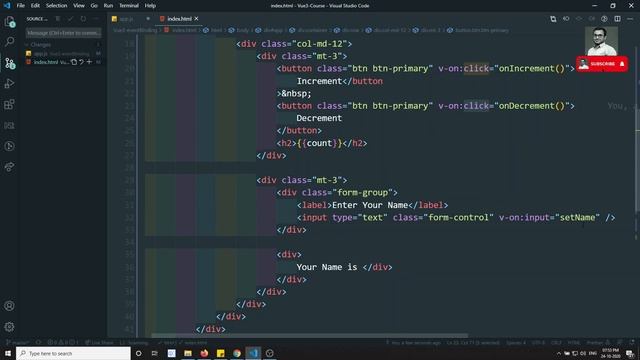The width and height of the screenshot is (640, 360).
Task: Click the red Subscribe button overlay
Action: coord(602,64)
